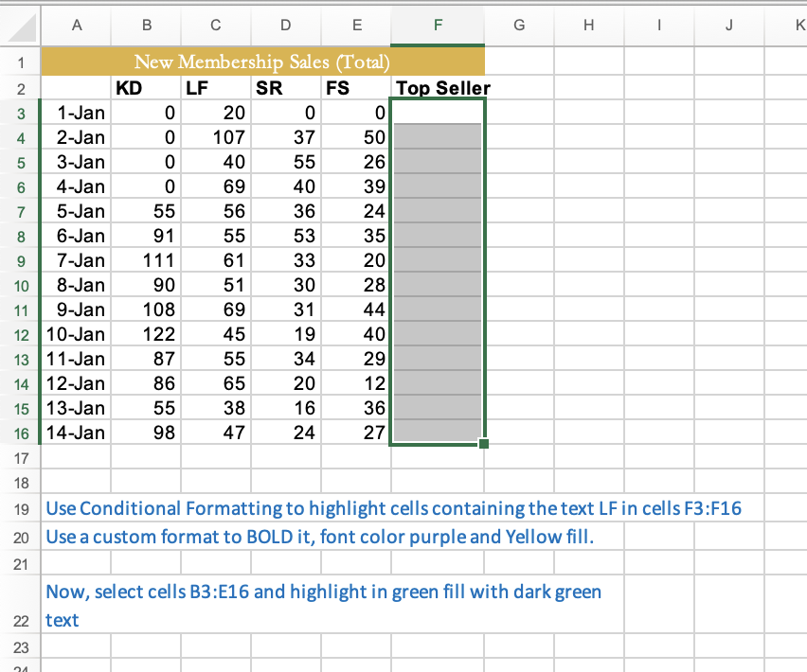Screen dimensions: 807x672
Task: Select the LF column label cell
Action: click(215, 87)
